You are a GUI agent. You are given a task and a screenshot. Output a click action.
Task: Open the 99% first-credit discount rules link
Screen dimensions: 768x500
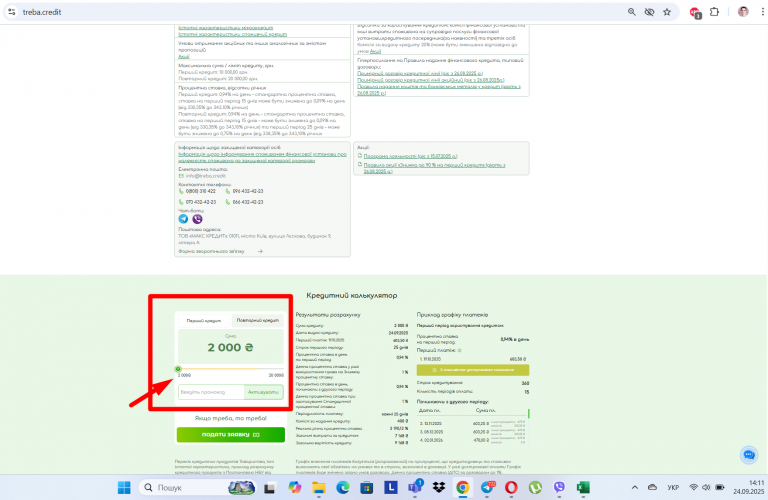434,168
